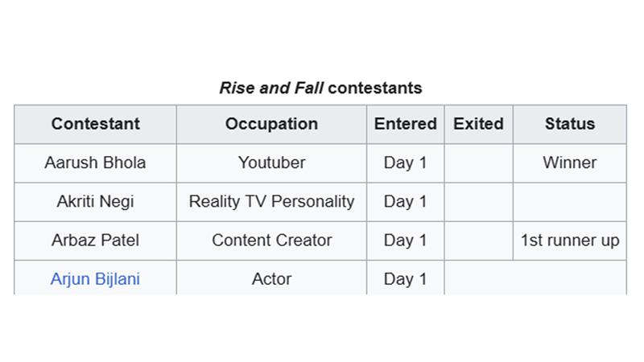Screen dimensions: 644x362
Task: Click Day 1 in Arjun Bijlani's row
Action: (x=405, y=279)
